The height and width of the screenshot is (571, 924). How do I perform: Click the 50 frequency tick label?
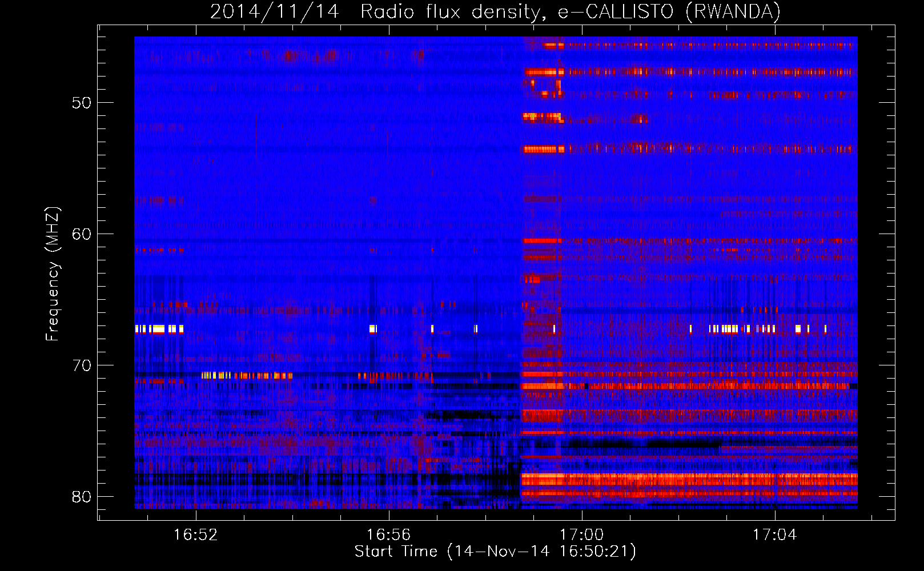[82, 103]
